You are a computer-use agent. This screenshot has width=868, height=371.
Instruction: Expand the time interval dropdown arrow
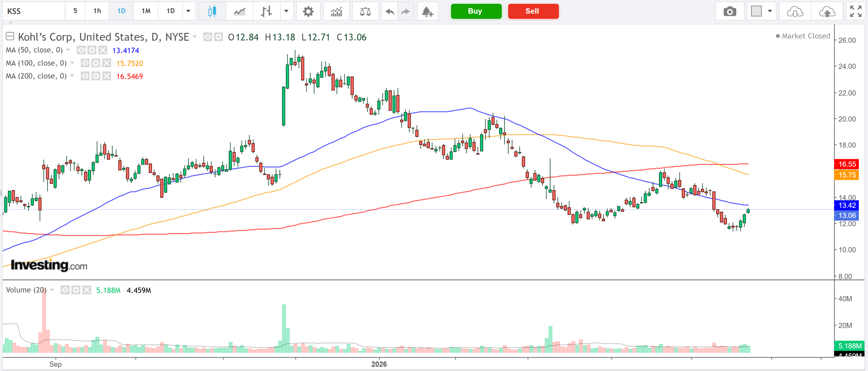[188, 11]
